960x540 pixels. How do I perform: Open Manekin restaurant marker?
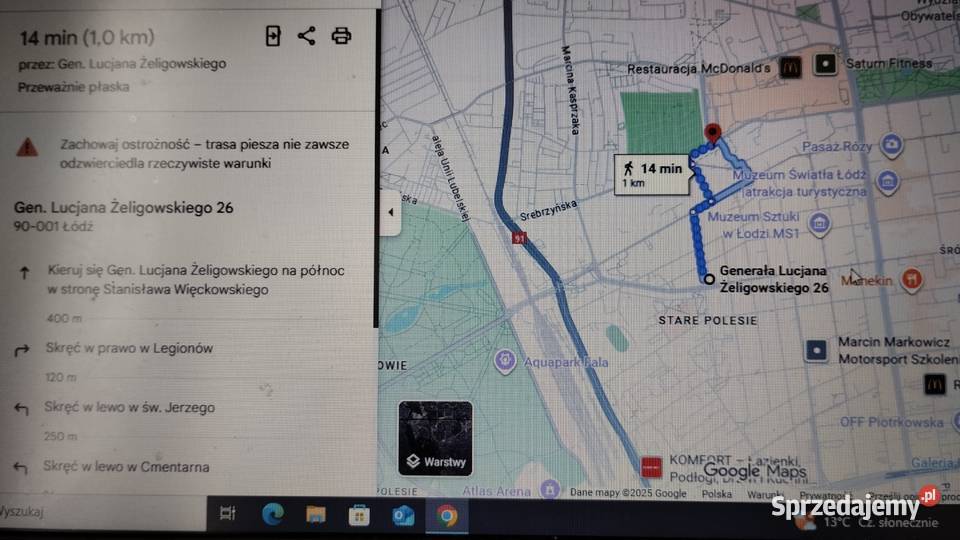(912, 280)
